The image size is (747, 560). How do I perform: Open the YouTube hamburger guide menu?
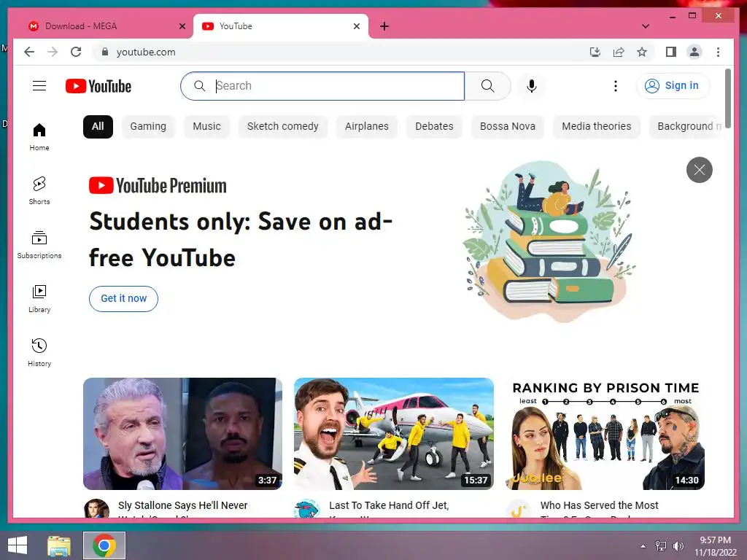pyautogui.click(x=39, y=86)
